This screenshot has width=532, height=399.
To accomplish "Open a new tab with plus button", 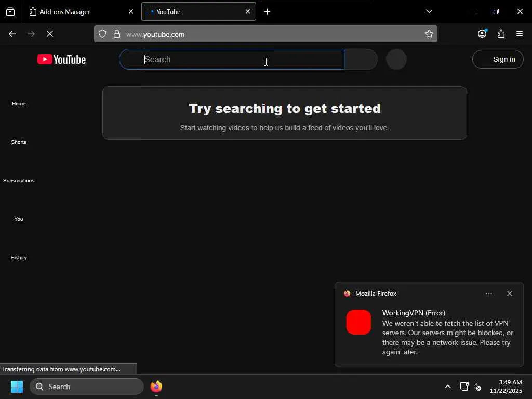I will point(268,12).
